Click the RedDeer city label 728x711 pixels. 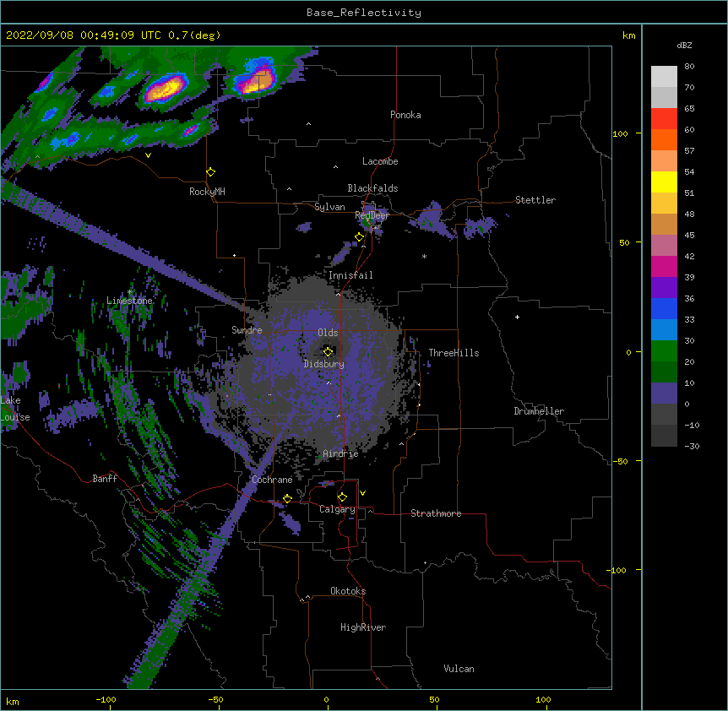point(372,215)
